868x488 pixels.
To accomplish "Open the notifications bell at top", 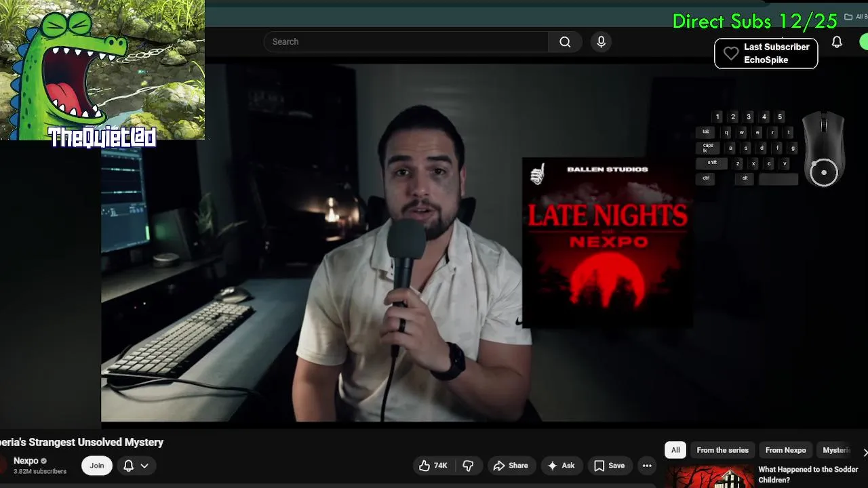I will tap(837, 42).
